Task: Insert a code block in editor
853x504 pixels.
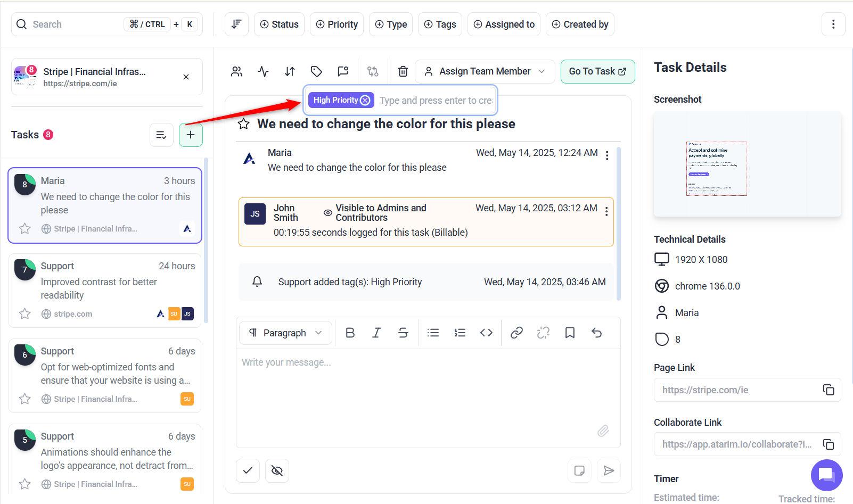Action: pyautogui.click(x=486, y=333)
